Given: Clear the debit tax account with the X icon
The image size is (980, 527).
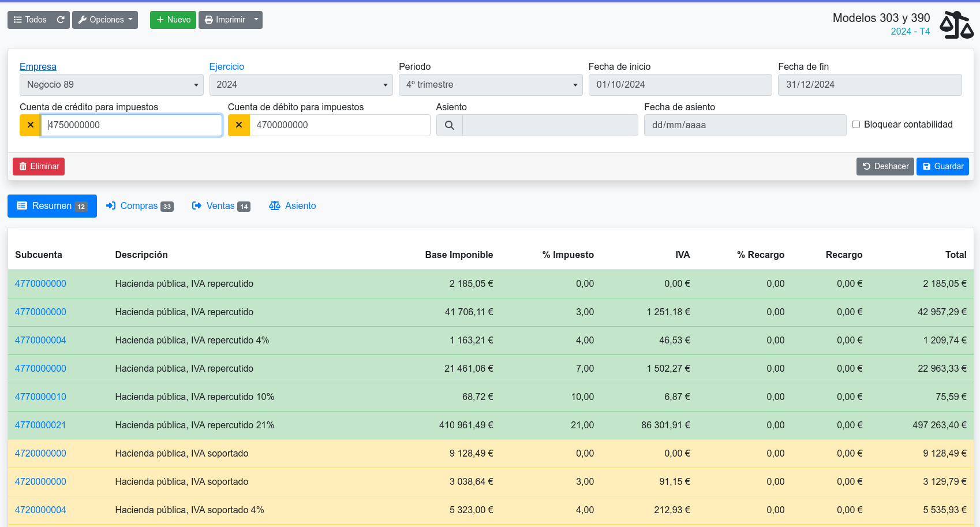Looking at the screenshot, I should 238,125.
